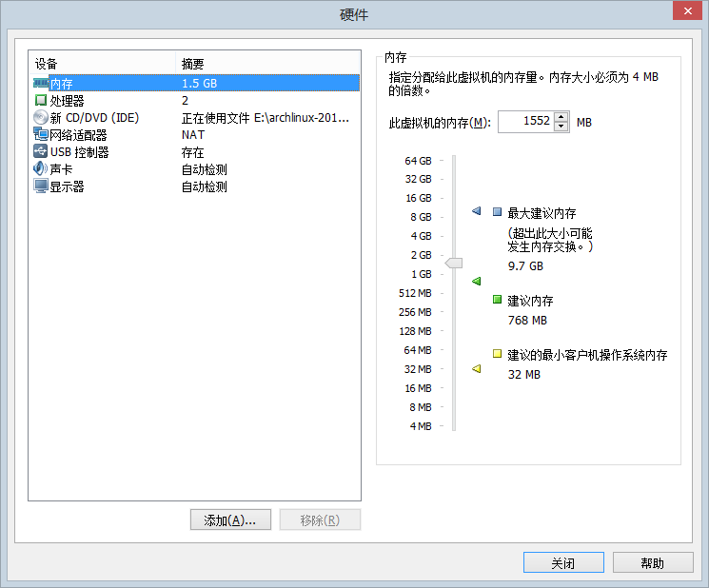Click the memory chip icon

tap(41, 83)
